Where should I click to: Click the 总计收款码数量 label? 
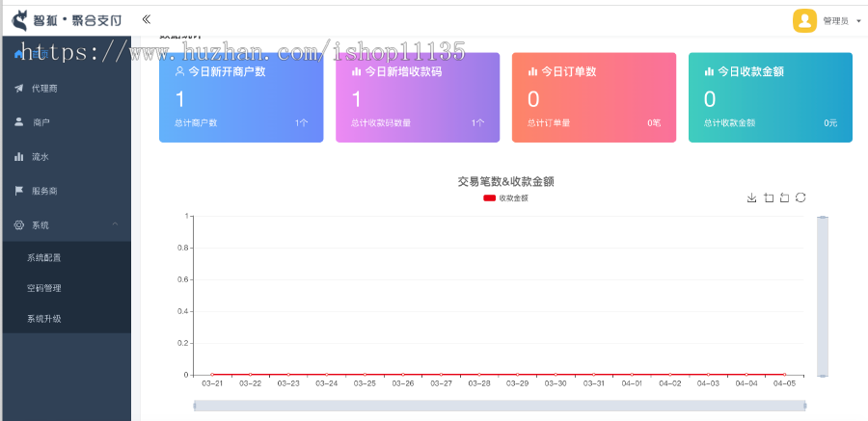381,122
